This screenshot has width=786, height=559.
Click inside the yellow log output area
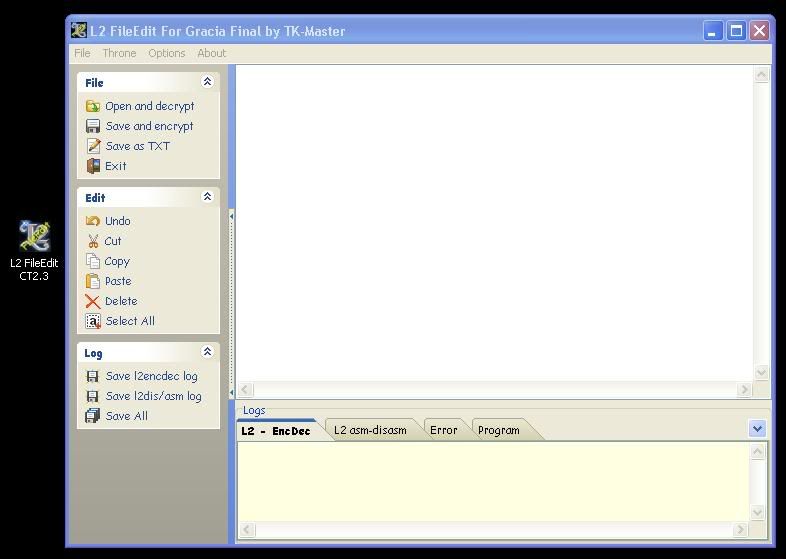[493, 482]
